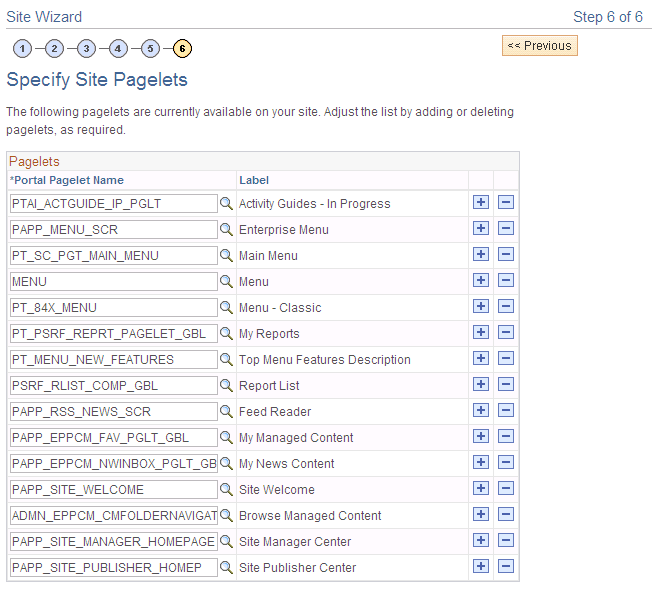655x590 pixels.
Task: Open lookup for PT_MENU_NEW_FEATURES
Action: (226, 359)
